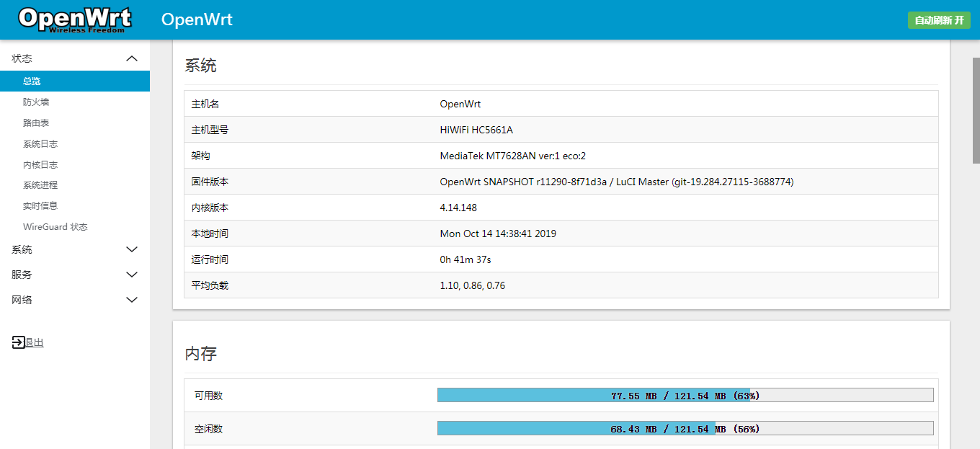Image resolution: width=980 pixels, height=449 pixels.
Task: Select 总览 in the sidebar
Action: click(75, 81)
